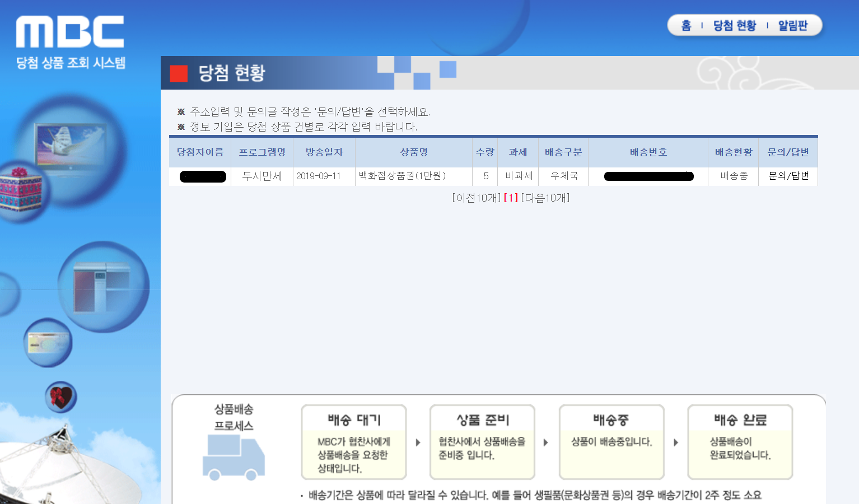Click the 배송번호 column header
The width and height of the screenshot is (859, 504).
pyautogui.click(x=648, y=152)
